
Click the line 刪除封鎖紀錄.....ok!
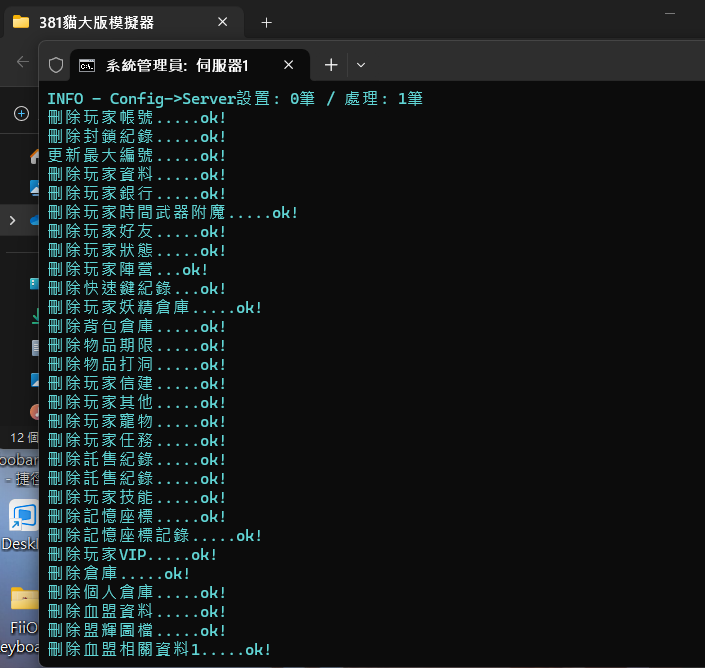pos(137,137)
